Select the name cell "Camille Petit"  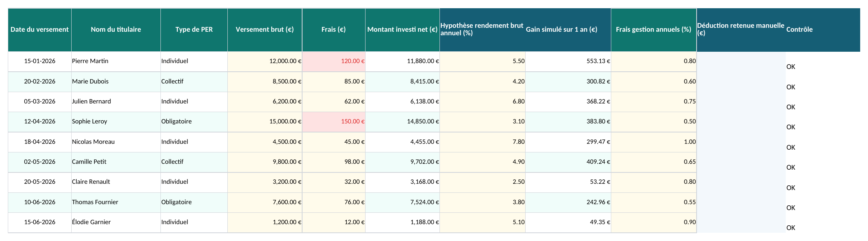116,162
